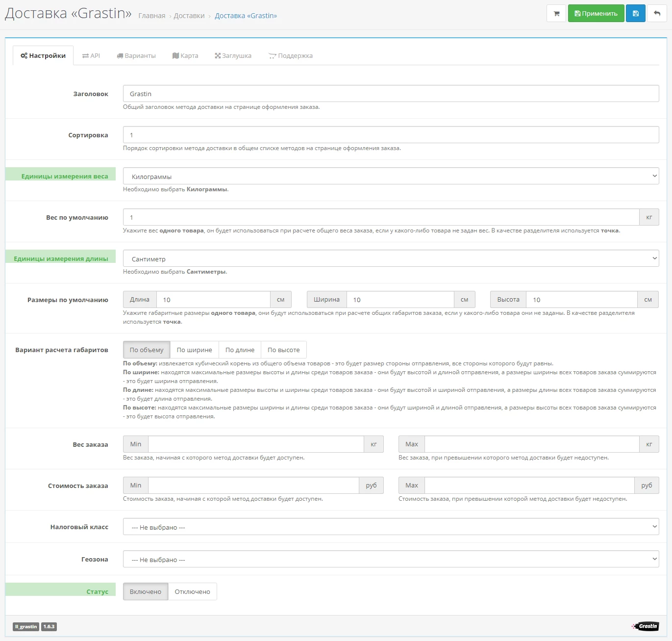Switch to the API tab
672x641 pixels.
pos(91,55)
